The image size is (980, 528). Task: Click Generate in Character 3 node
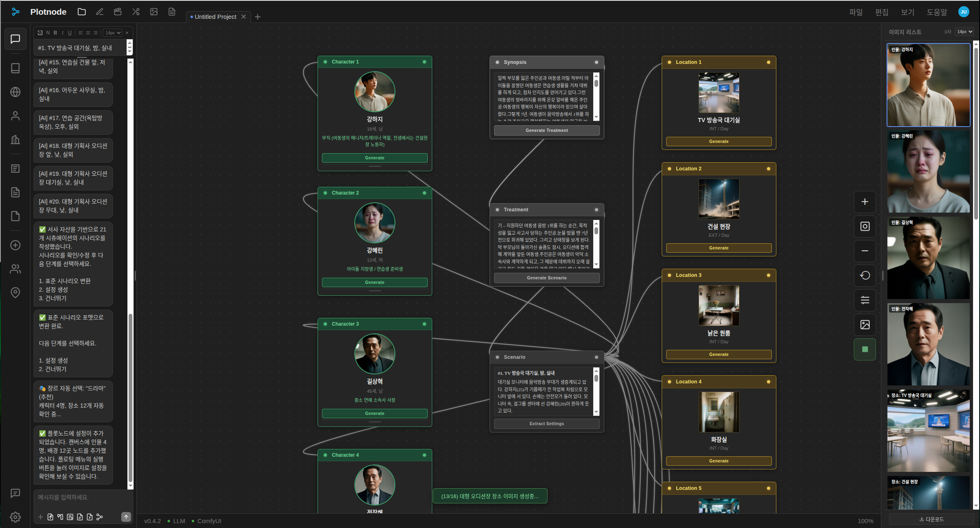click(x=374, y=413)
